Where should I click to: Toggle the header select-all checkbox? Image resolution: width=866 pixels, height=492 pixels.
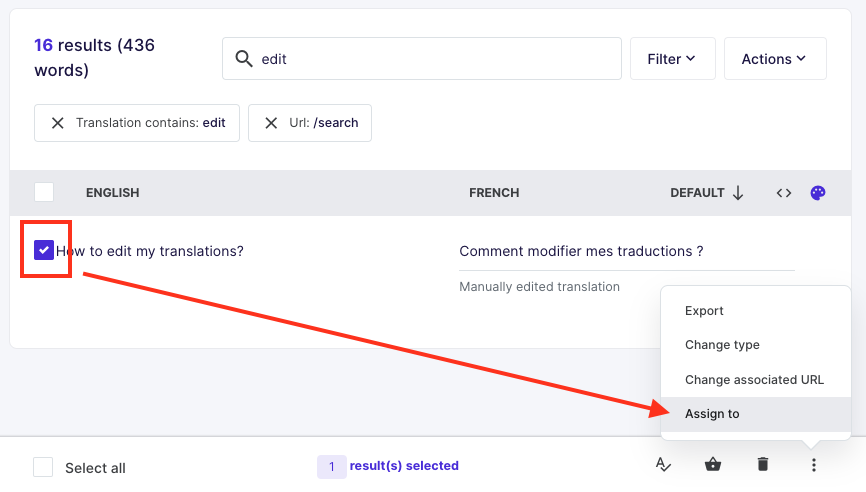(x=44, y=192)
